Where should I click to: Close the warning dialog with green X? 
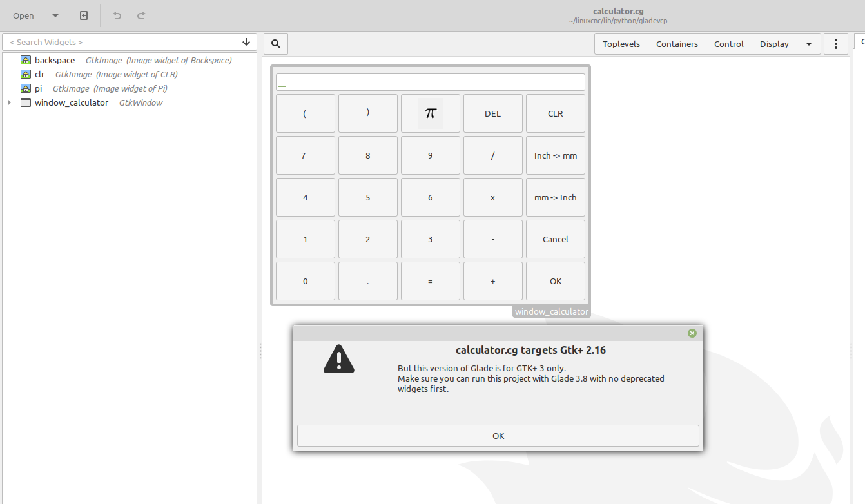pyautogui.click(x=692, y=333)
